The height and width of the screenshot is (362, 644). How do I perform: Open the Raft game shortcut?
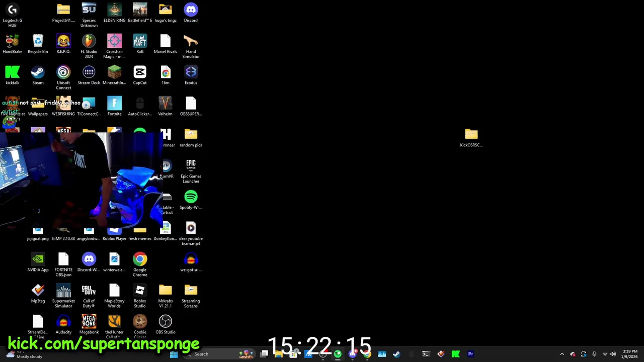(140, 44)
